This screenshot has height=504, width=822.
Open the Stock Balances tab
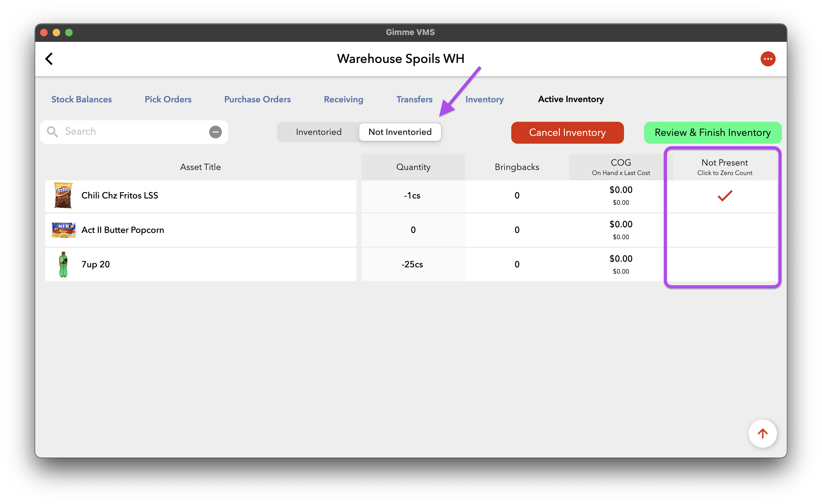[81, 99]
